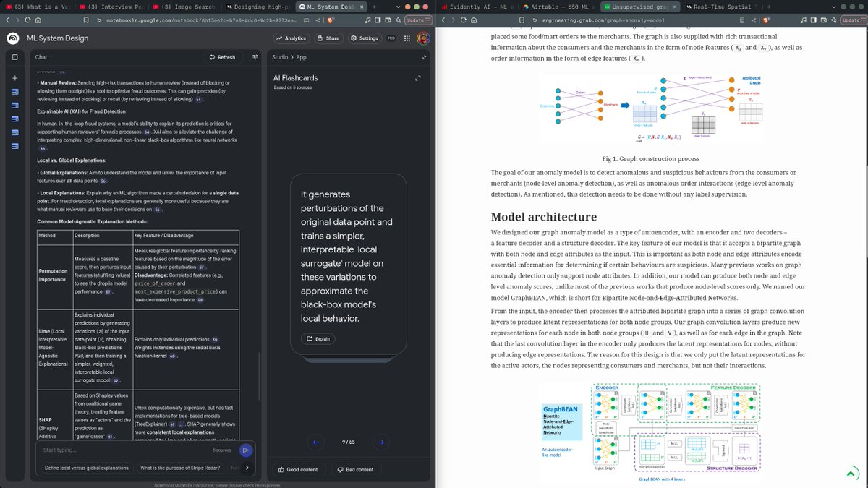Go back in left browser window
868x488 pixels.
(6, 20)
